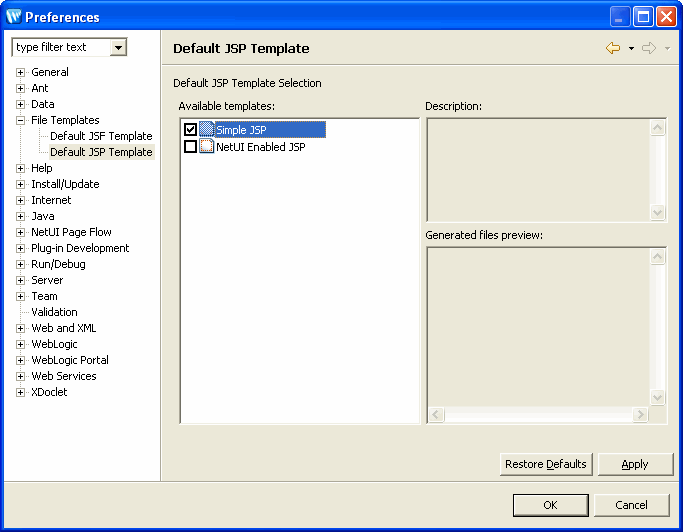Click preview pane vertical scroll down arrow

[657, 397]
